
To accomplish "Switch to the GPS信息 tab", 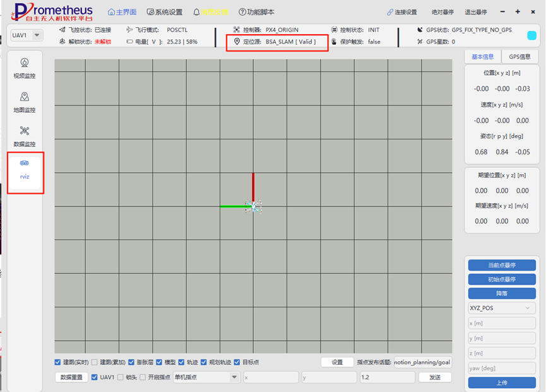I will point(519,57).
